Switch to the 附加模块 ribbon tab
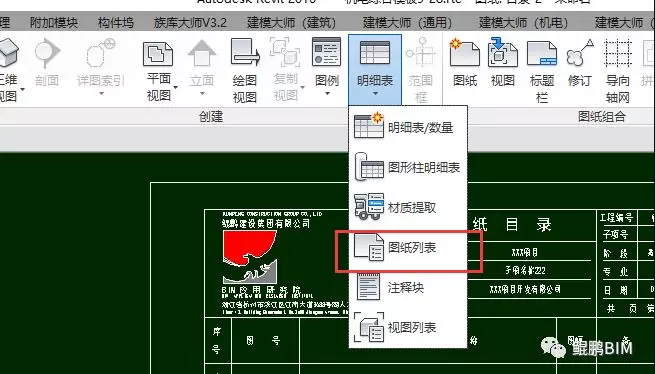This screenshot has width=655, height=374. [x=54, y=23]
